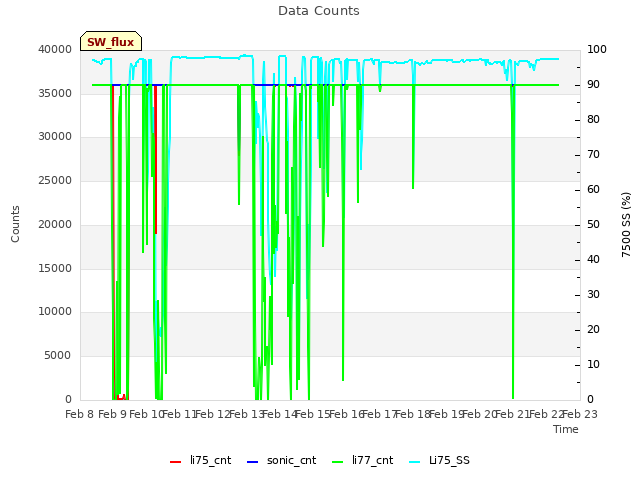Image resolution: width=640 pixels, height=480 pixels.
Task: Click the Data Counts chart title
Action: click(x=319, y=11)
